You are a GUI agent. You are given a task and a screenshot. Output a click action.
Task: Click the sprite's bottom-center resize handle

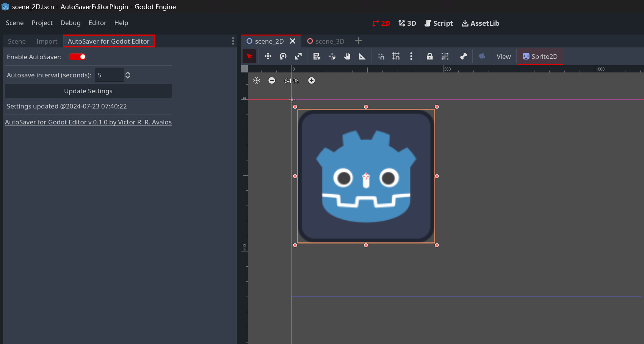pyautogui.click(x=366, y=245)
